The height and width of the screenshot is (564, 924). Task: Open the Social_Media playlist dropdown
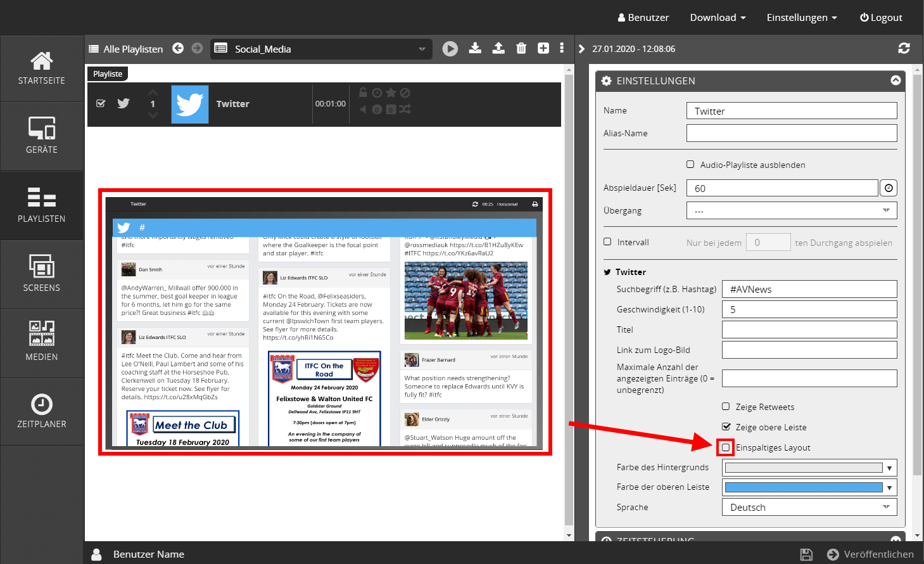(321, 49)
